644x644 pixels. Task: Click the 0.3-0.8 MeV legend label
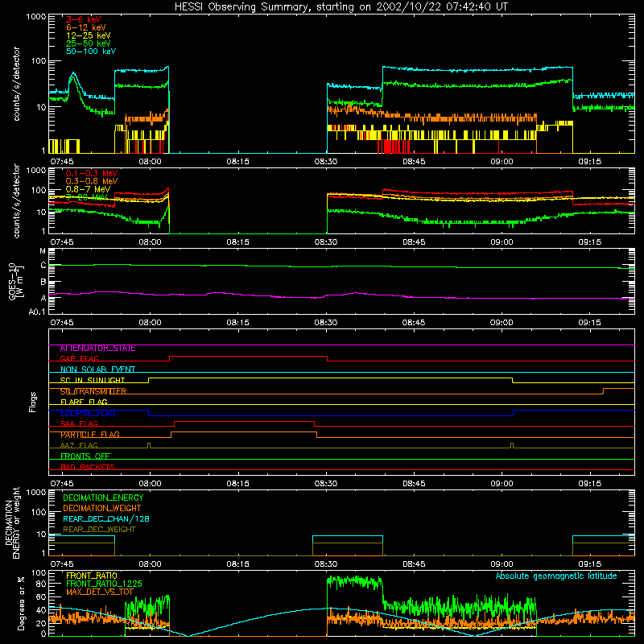pyautogui.click(x=92, y=181)
